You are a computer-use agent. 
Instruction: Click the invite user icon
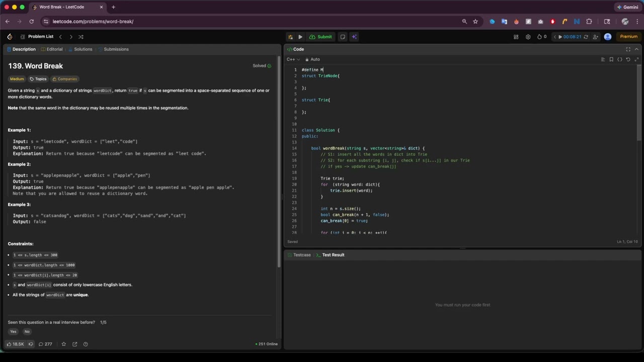596,37
